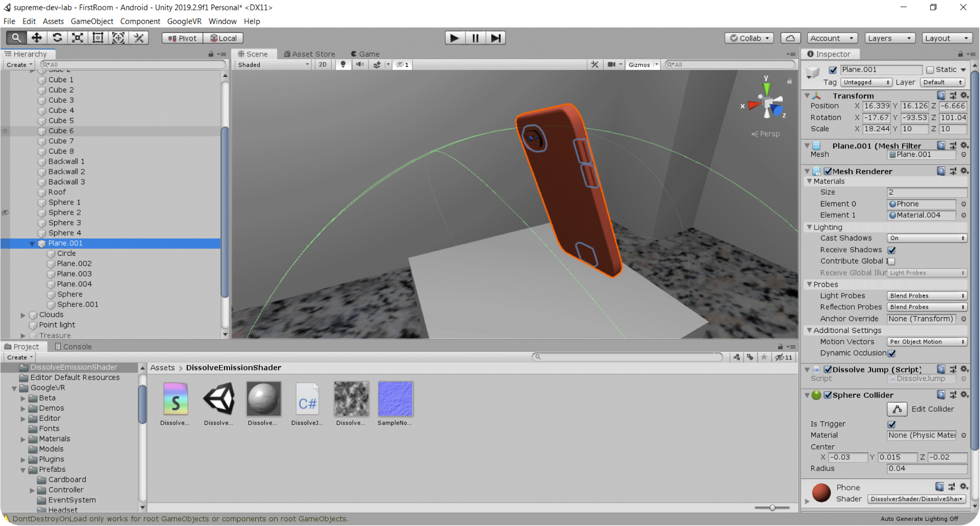
Task: Disable the Is Trigger checkbox
Action: pyautogui.click(x=891, y=424)
